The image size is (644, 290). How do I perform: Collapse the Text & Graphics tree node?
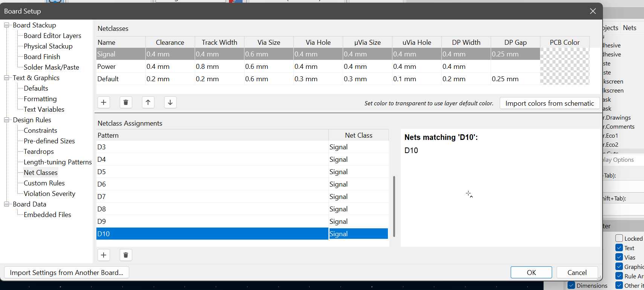[x=6, y=78]
